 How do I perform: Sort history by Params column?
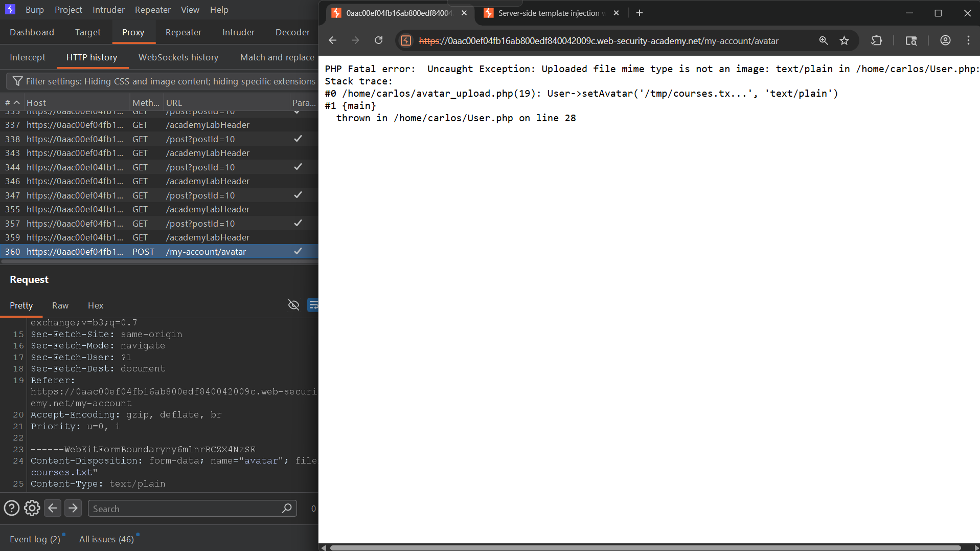(x=304, y=102)
